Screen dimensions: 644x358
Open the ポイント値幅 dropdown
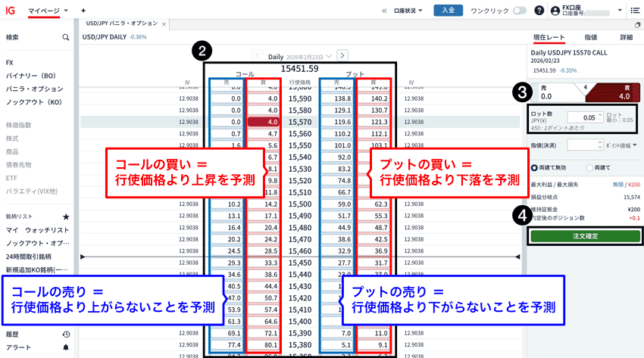pyautogui.click(x=621, y=145)
